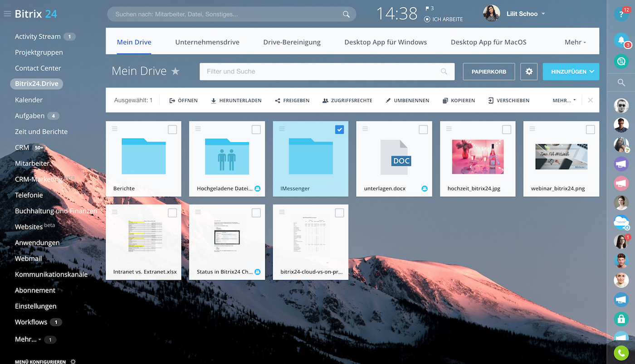Image resolution: width=635 pixels, height=364 pixels.
Task: Open handle menu on Intranet vs. Extranet tile
Action: (115, 213)
